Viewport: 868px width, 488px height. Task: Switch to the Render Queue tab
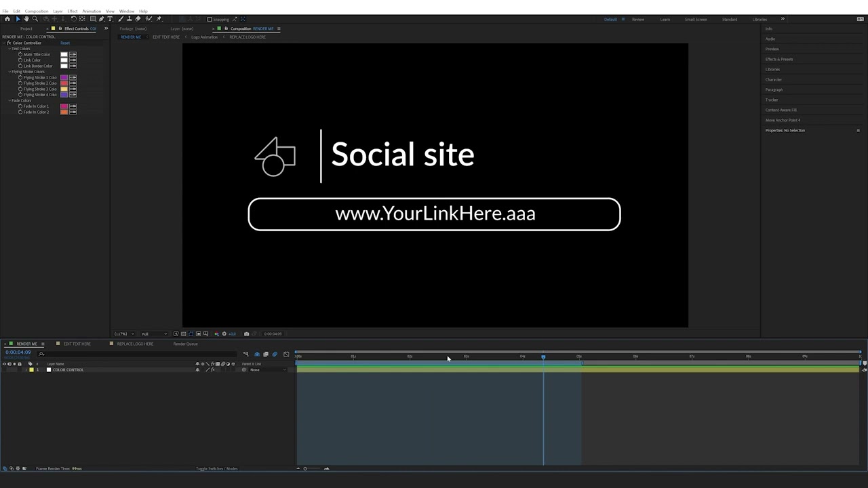186,344
